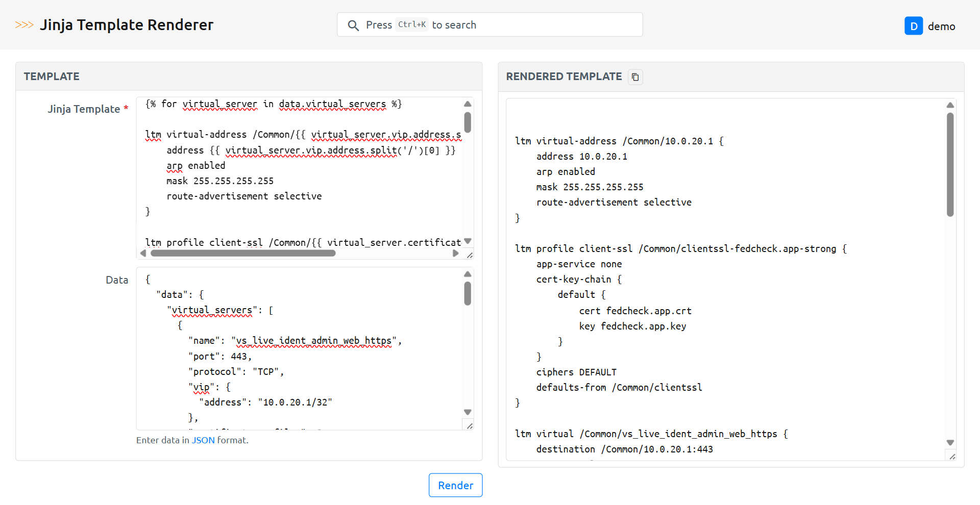Click the search magnifier icon
Viewport: 980px width, 505px height.
coord(353,26)
